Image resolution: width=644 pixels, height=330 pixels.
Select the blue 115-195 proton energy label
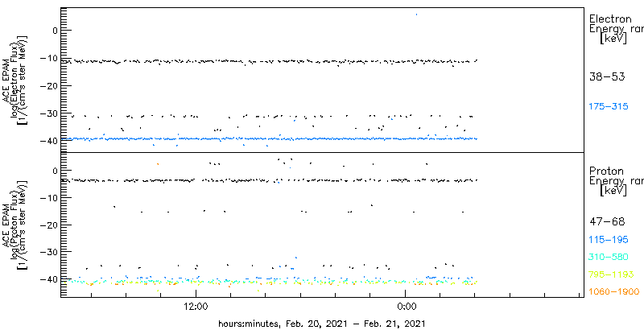[x=609, y=240]
